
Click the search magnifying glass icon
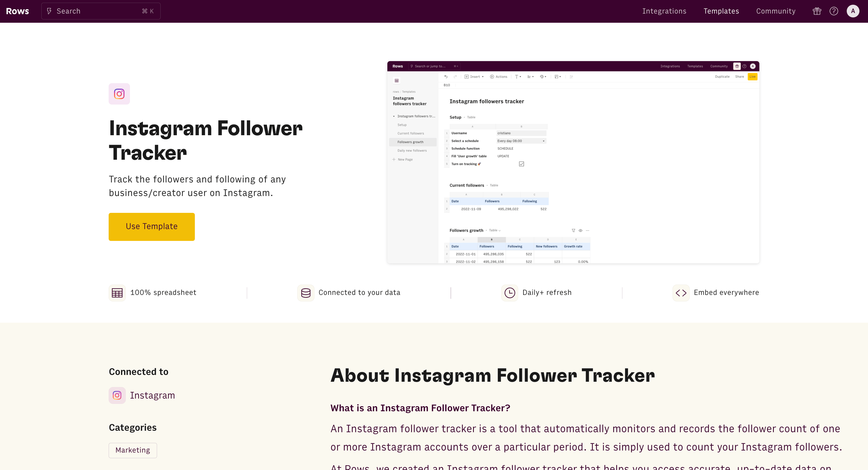click(50, 10)
